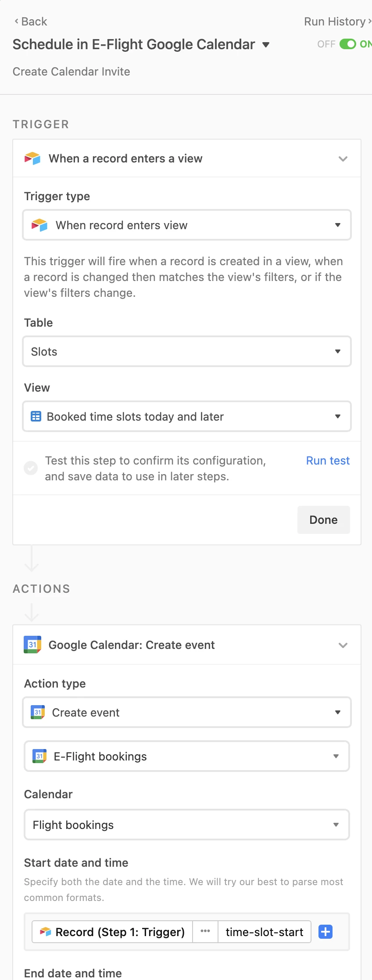Screen dimensions: 372x980
Task: Collapse the trigger section chevron
Action: [x=343, y=159]
